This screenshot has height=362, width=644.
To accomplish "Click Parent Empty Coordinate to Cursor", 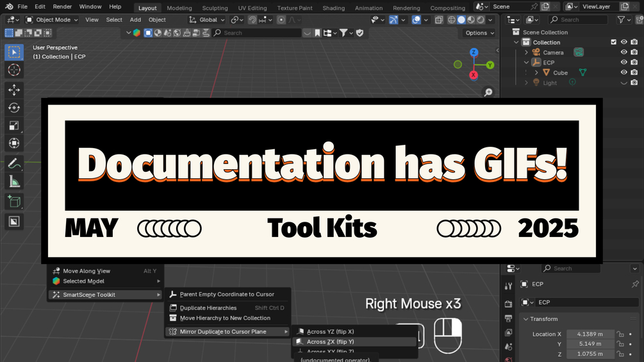I will pyautogui.click(x=227, y=294).
